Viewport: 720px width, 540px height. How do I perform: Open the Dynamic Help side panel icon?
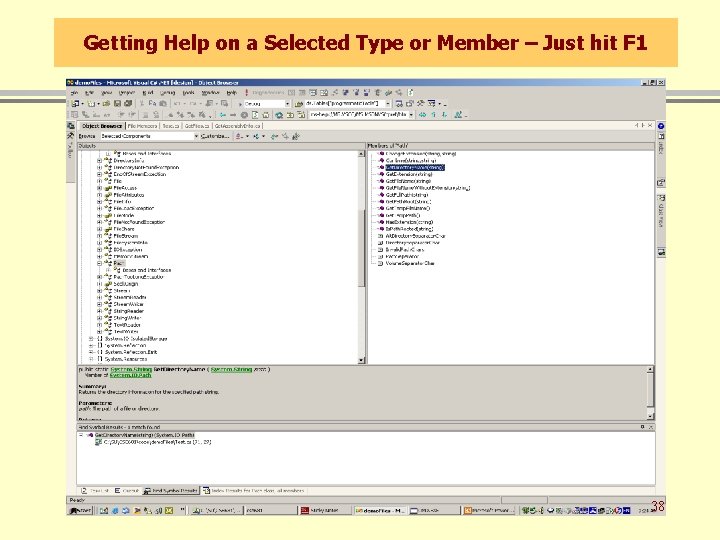(661, 126)
